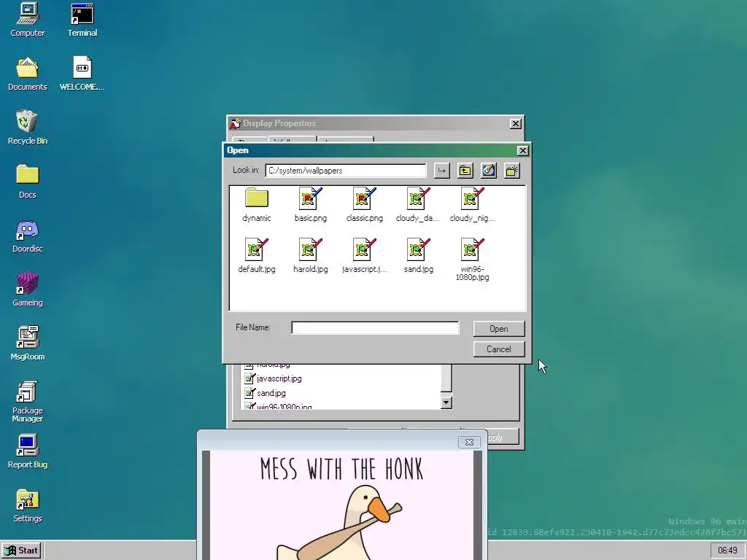The image size is (747, 560).
Task: Click the File Name input field
Action: click(375, 327)
